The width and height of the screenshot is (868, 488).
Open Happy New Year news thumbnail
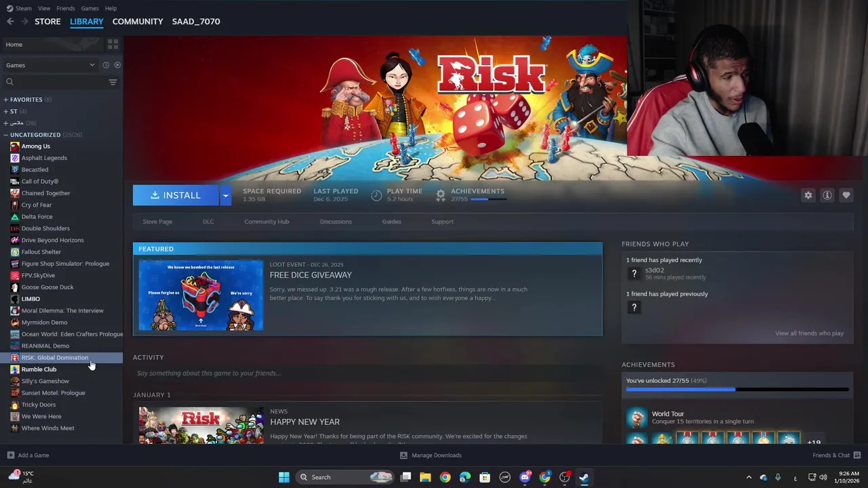point(201,425)
